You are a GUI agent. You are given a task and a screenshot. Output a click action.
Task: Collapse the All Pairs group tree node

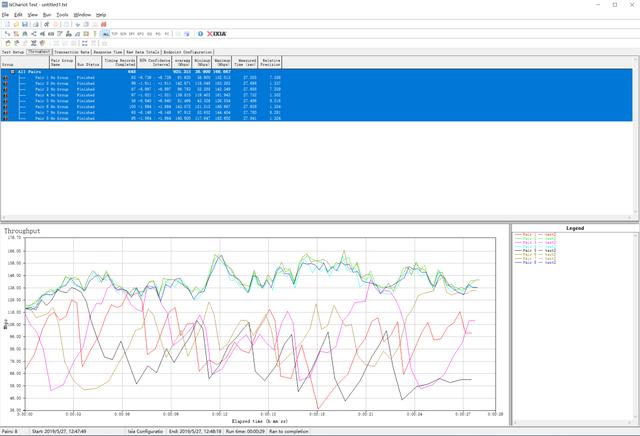(12, 71)
